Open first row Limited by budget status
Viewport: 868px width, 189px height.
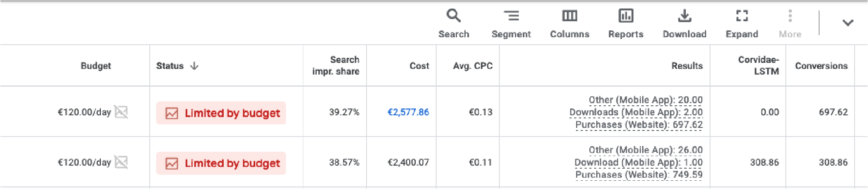(221, 113)
